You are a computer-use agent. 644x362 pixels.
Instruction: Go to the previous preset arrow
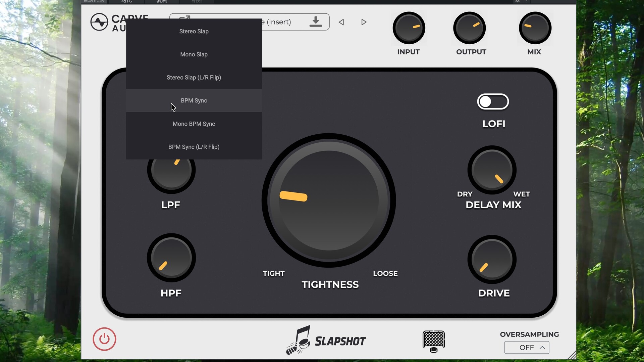341,22
